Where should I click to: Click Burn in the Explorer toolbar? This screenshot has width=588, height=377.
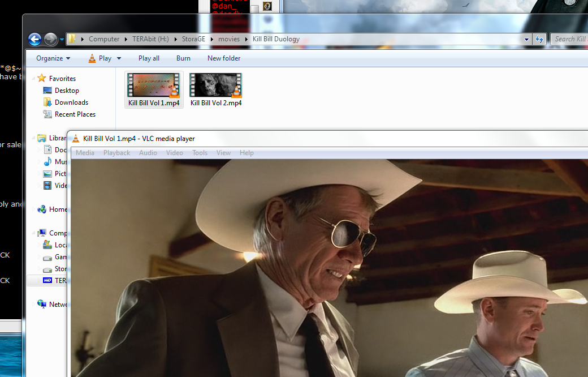[x=183, y=58]
